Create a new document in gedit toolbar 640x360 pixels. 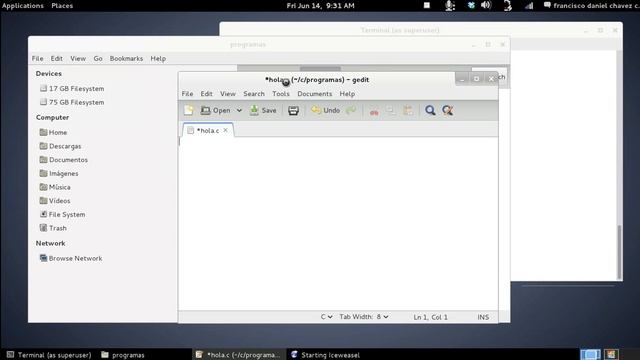click(189, 110)
